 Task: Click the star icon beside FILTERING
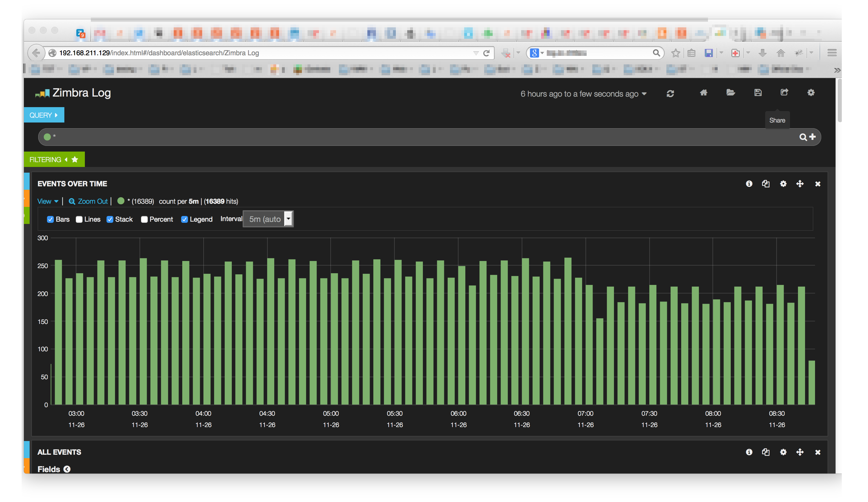[75, 160]
